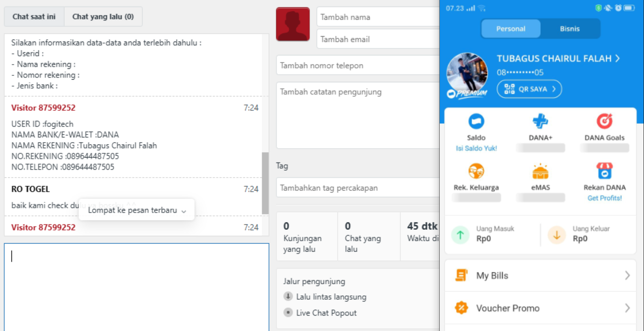644x331 pixels.
Task: Click the 45 dtk Waktu stat
Action: coord(420,236)
